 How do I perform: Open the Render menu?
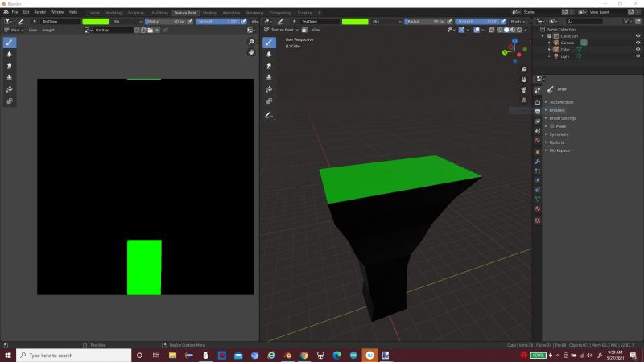(39, 12)
